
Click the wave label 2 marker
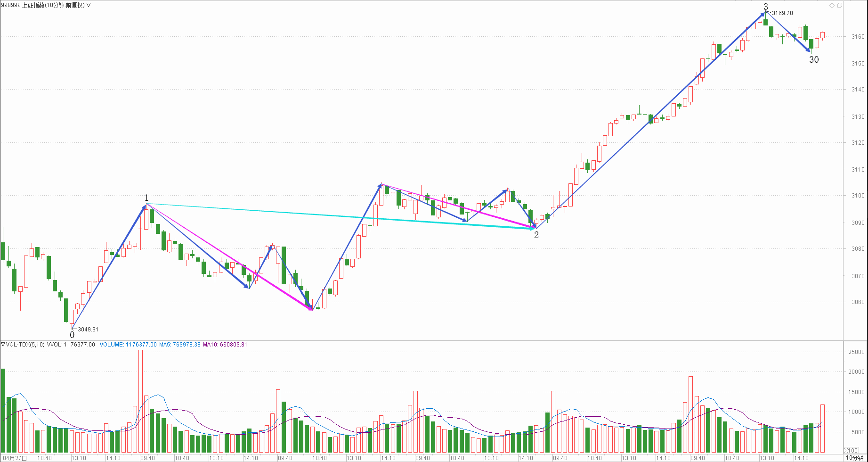coord(536,235)
